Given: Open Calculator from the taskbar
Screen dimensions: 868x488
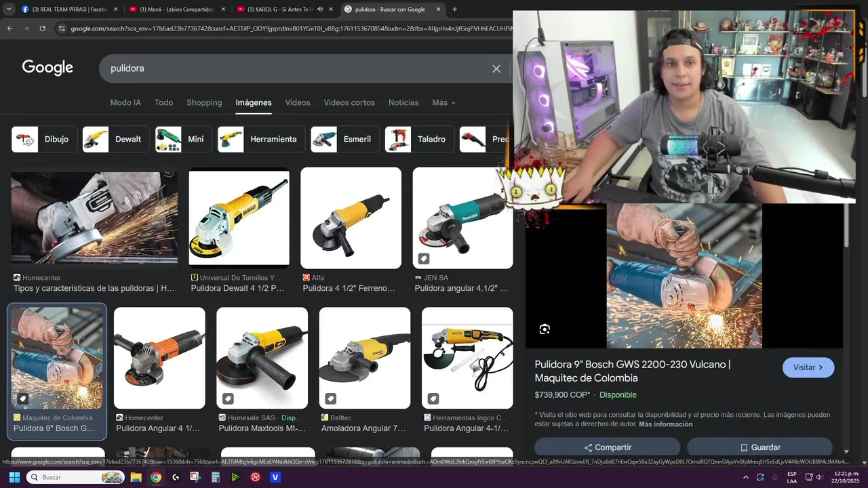Looking at the screenshot, I should click(x=216, y=477).
